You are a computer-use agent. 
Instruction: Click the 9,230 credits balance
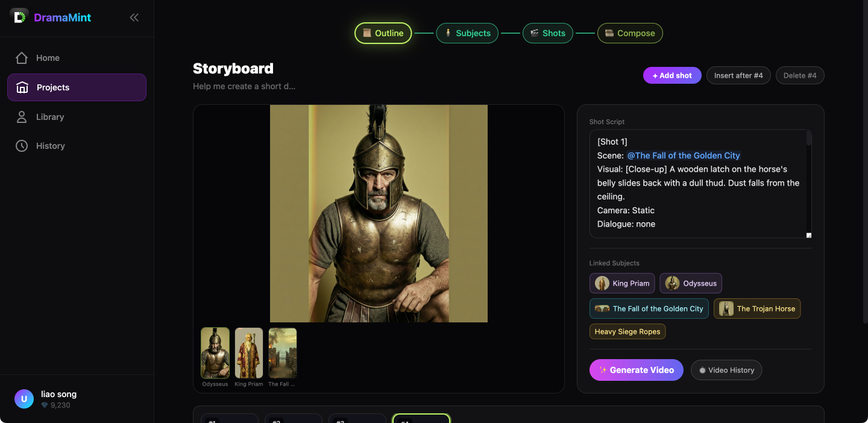point(55,406)
